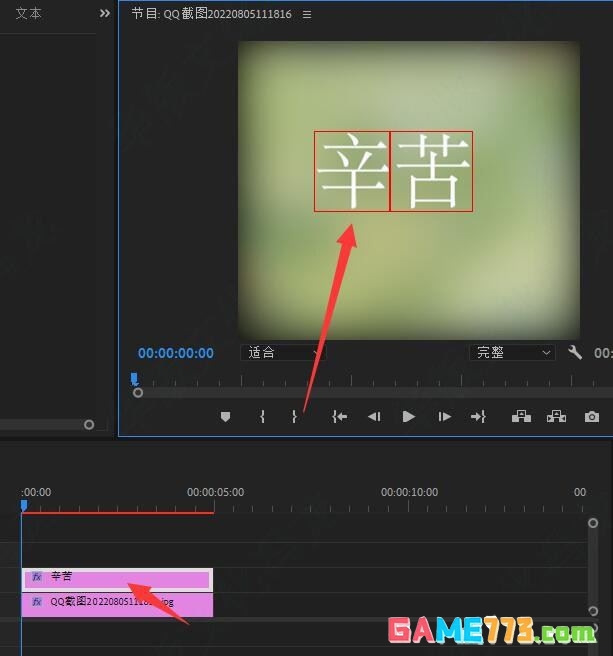Click the Lift button

tap(521, 417)
